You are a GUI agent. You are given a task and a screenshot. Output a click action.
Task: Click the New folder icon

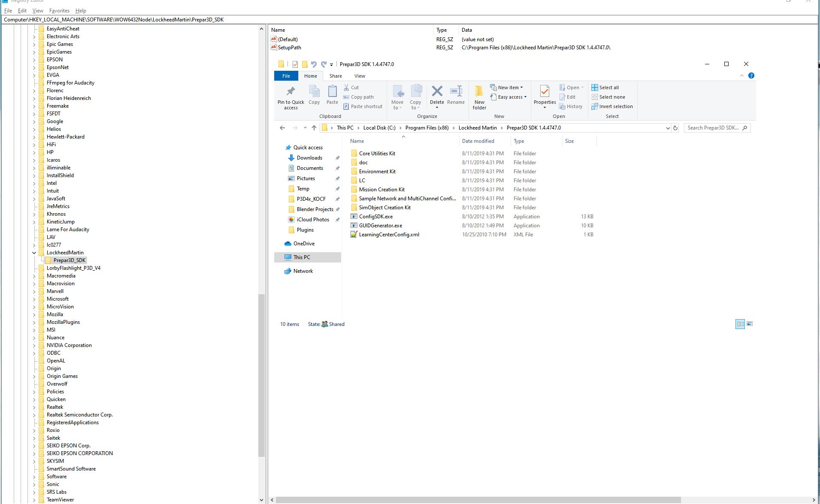[479, 91]
